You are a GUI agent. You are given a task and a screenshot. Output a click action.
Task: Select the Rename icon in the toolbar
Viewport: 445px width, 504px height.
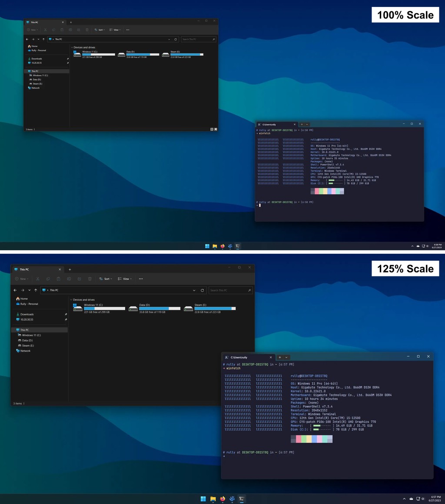[x=69, y=279]
